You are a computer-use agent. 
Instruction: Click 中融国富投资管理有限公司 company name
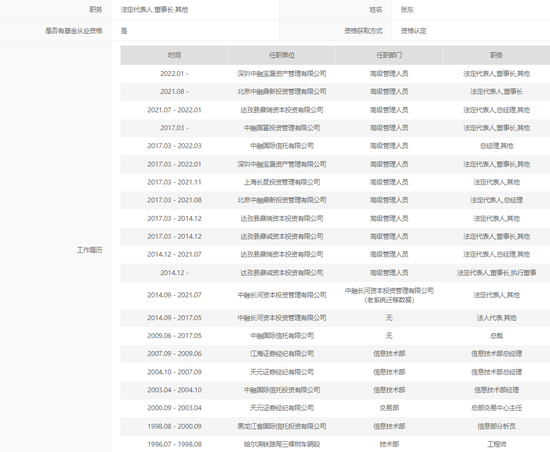282,128
